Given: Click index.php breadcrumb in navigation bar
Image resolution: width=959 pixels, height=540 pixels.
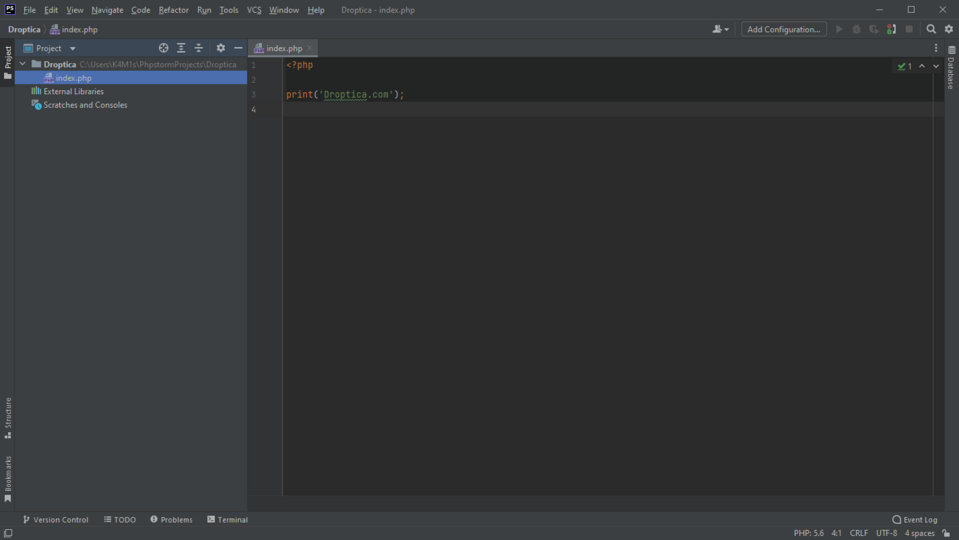Looking at the screenshot, I should click(x=73, y=29).
